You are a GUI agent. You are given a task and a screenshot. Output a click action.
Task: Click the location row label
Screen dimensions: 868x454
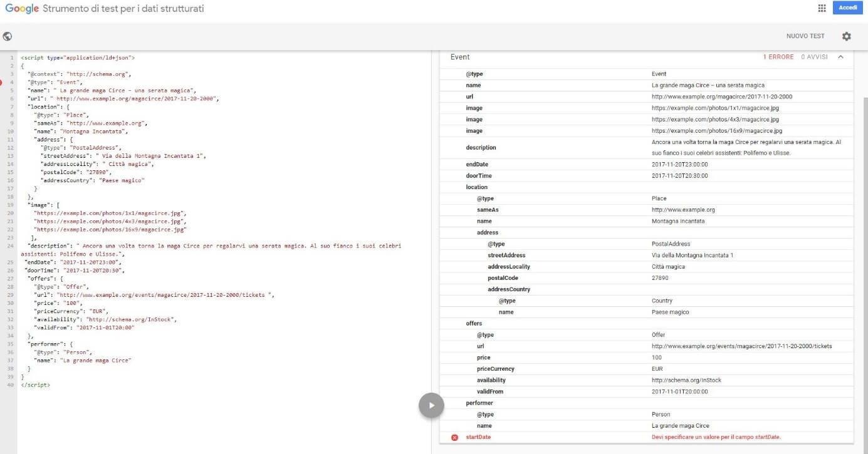pos(476,187)
